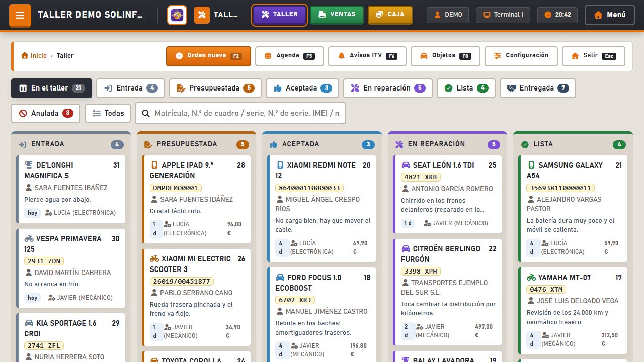This screenshot has width=644, height=362.
Task: Open the hamburger menu icon
Action: [x=20, y=15]
